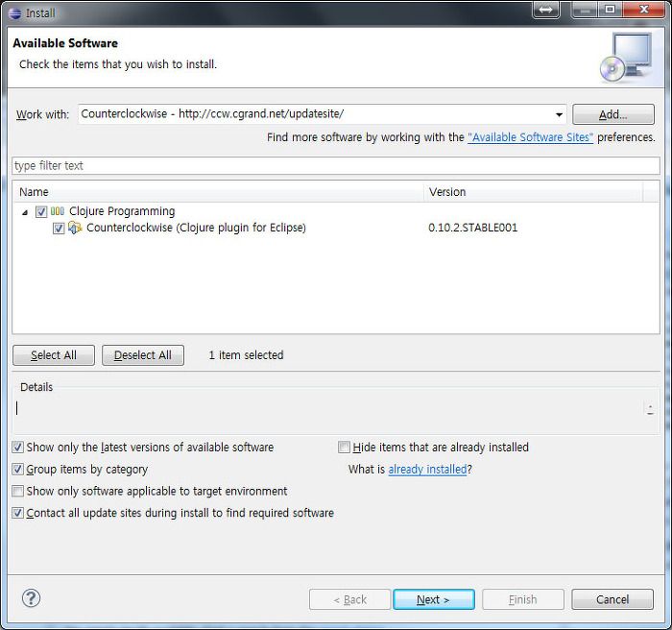
Task: Collapse the Clojure Programming tree node
Action: tap(25, 212)
